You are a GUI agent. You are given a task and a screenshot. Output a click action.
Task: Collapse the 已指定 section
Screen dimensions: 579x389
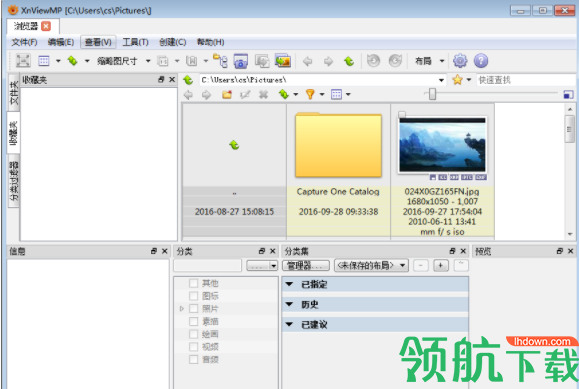pyautogui.click(x=290, y=284)
